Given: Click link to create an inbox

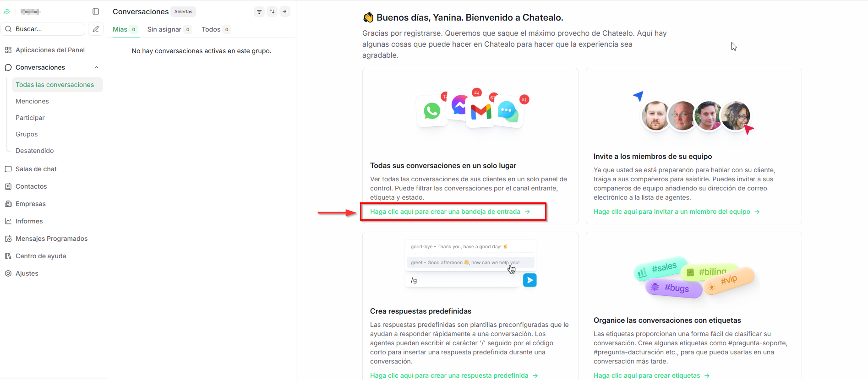Looking at the screenshot, I should pos(445,212).
